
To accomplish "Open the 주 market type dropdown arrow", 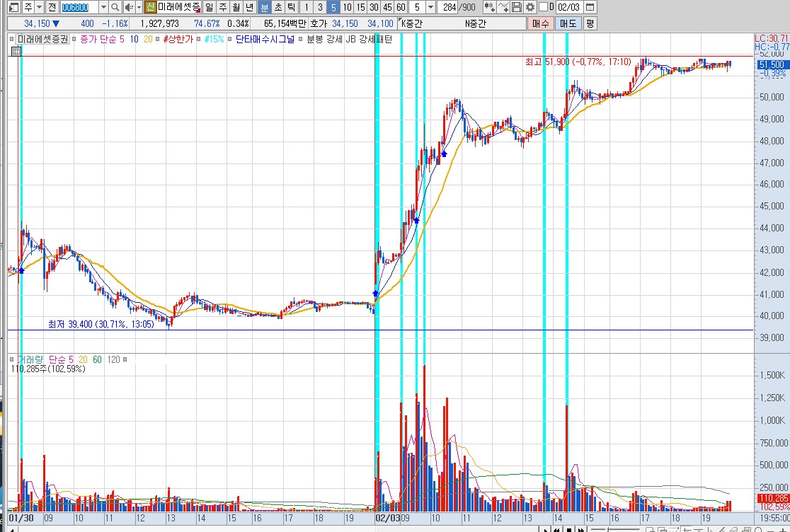I will (40, 7).
